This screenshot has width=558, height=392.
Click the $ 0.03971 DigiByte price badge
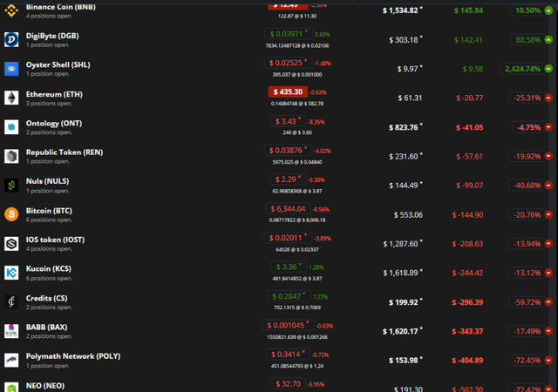click(x=289, y=34)
